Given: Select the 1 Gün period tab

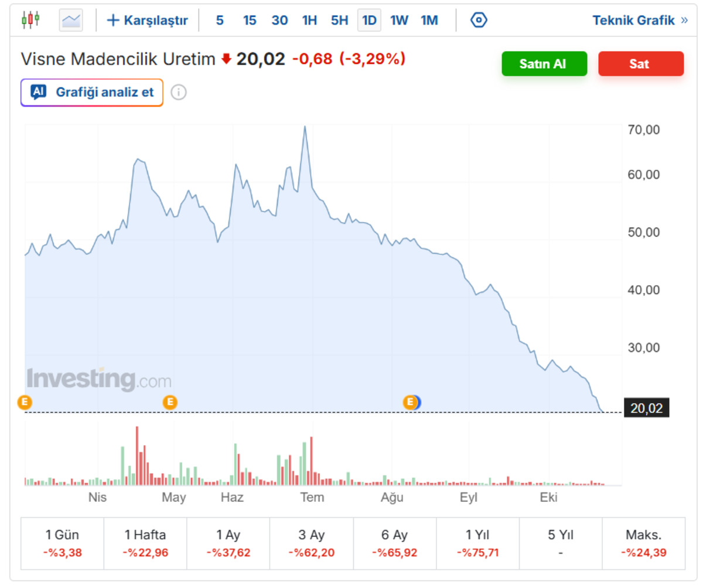Looking at the screenshot, I should [62, 543].
